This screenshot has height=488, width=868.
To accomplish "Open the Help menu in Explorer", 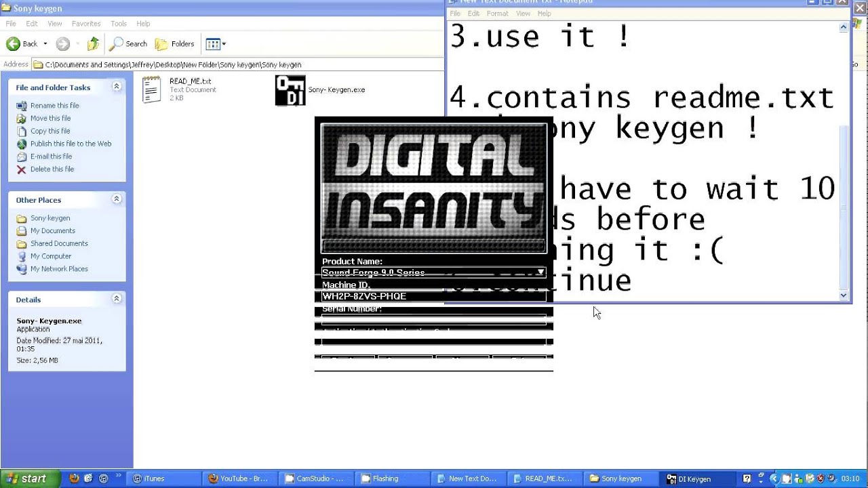I will [143, 24].
